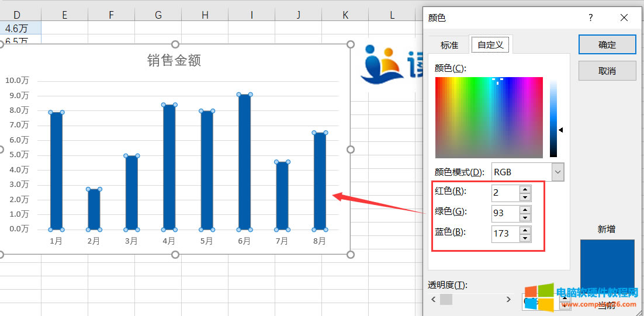The image size is (644, 316).
Task: Increase the 红色(R) value with up arrow
Action: click(525, 189)
